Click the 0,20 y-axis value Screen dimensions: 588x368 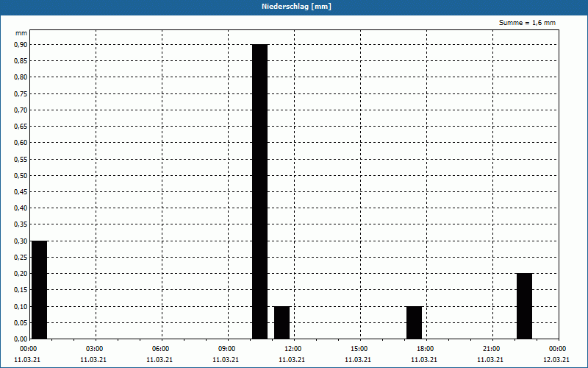(x=21, y=274)
